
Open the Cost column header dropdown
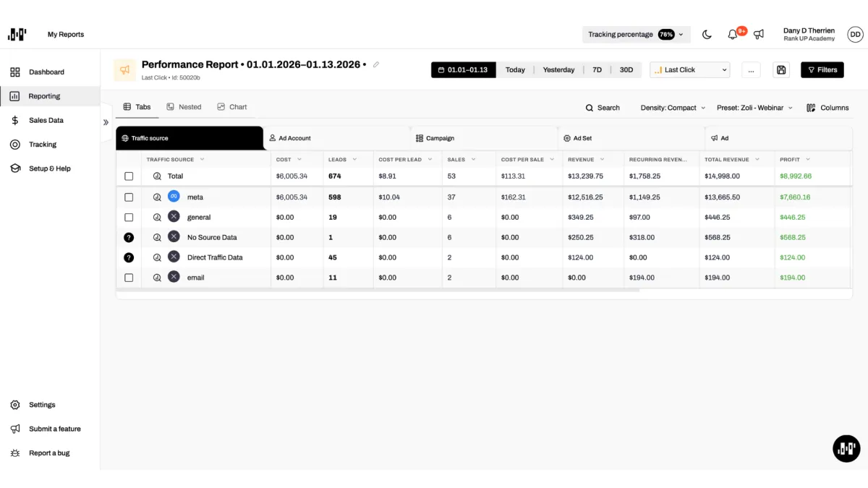click(x=299, y=159)
